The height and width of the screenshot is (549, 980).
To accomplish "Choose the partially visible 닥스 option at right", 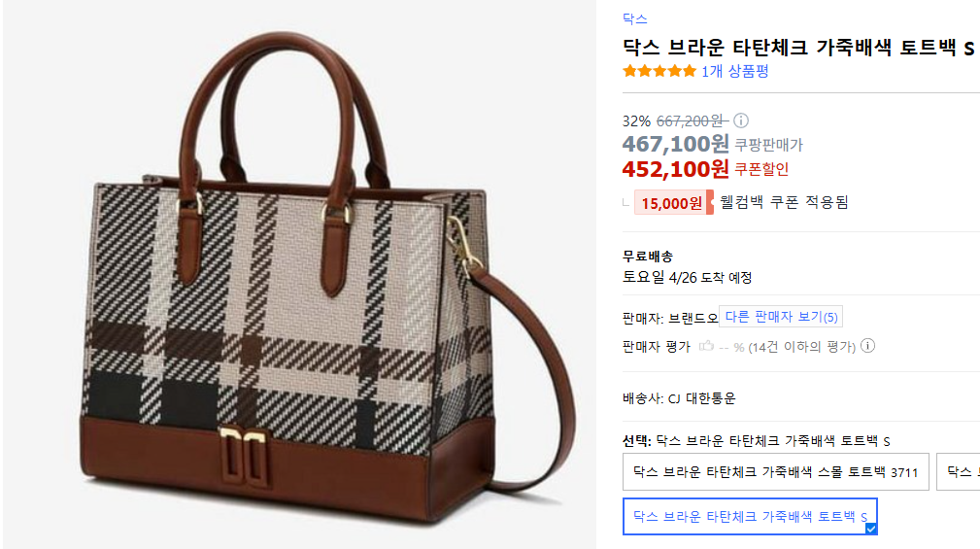I will (959, 472).
